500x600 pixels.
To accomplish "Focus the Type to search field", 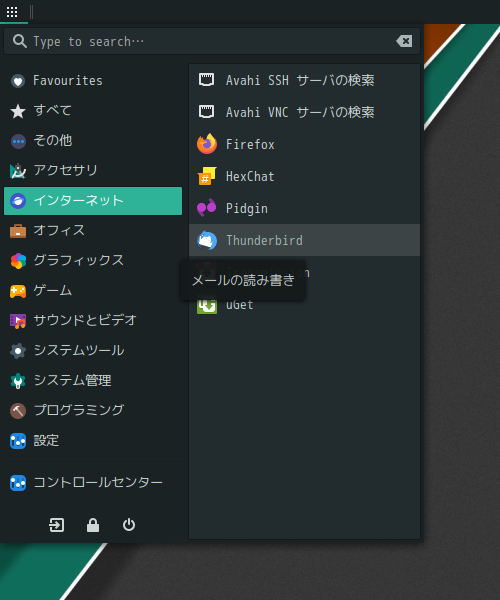I will (212, 41).
